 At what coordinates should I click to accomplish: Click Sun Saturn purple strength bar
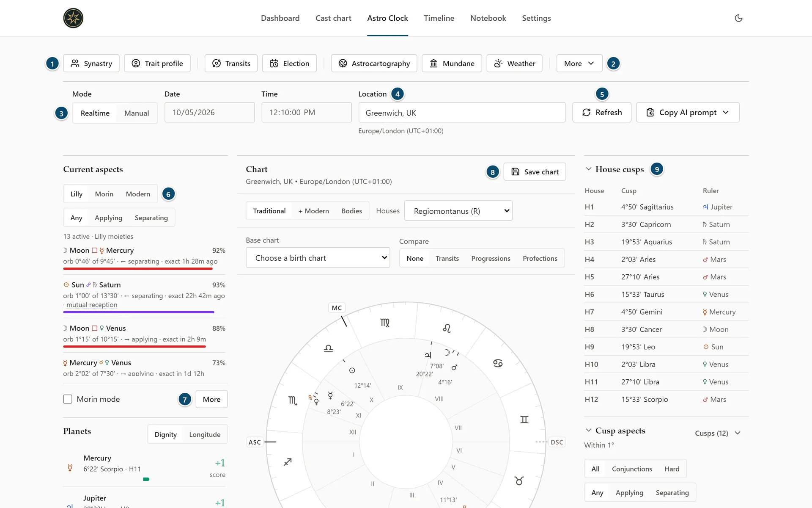139,312
